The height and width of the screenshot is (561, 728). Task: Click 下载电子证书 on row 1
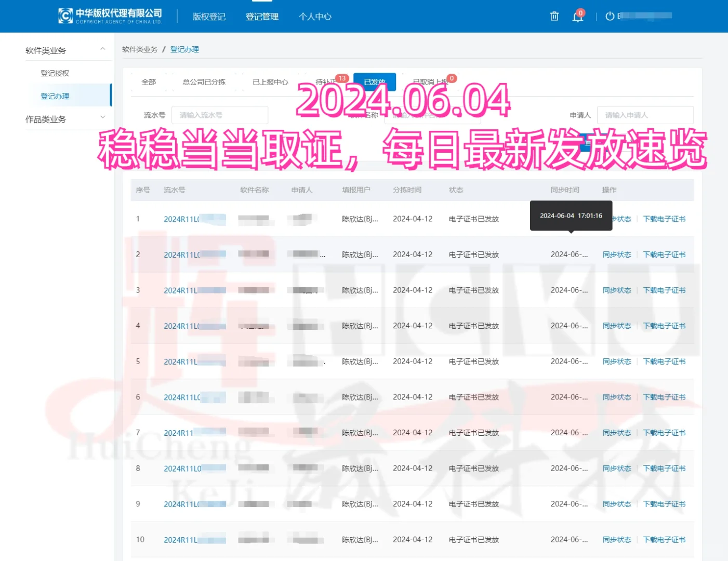664,219
